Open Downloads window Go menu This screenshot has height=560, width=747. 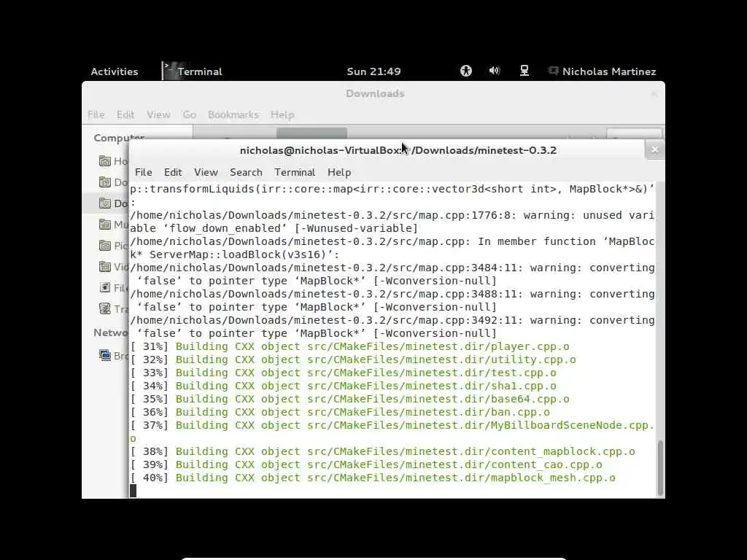point(189,114)
